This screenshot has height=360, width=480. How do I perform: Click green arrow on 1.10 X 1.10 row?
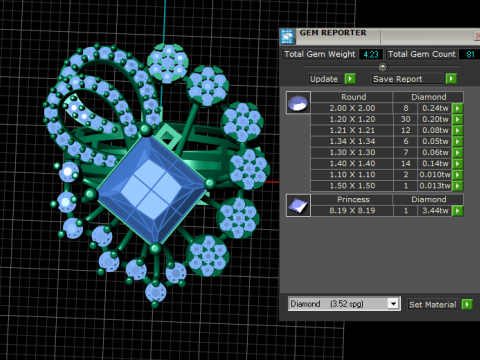click(457, 175)
